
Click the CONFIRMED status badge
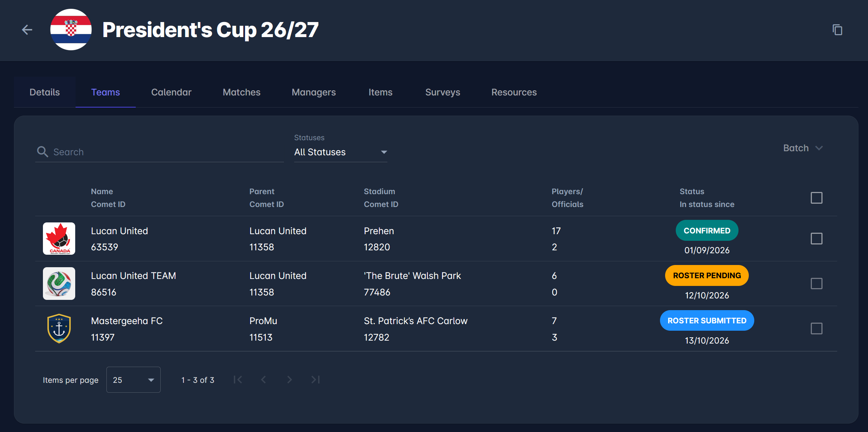pyautogui.click(x=707, y=230)
